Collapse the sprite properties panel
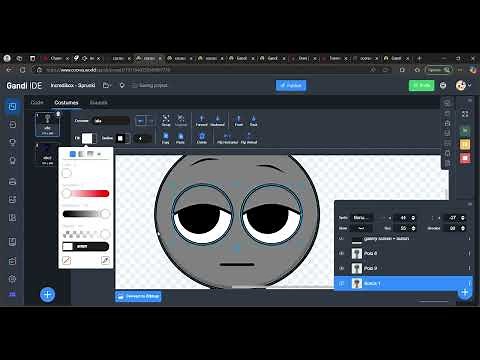The width and height of the screenshot is (480, 360). coord(470,204)
